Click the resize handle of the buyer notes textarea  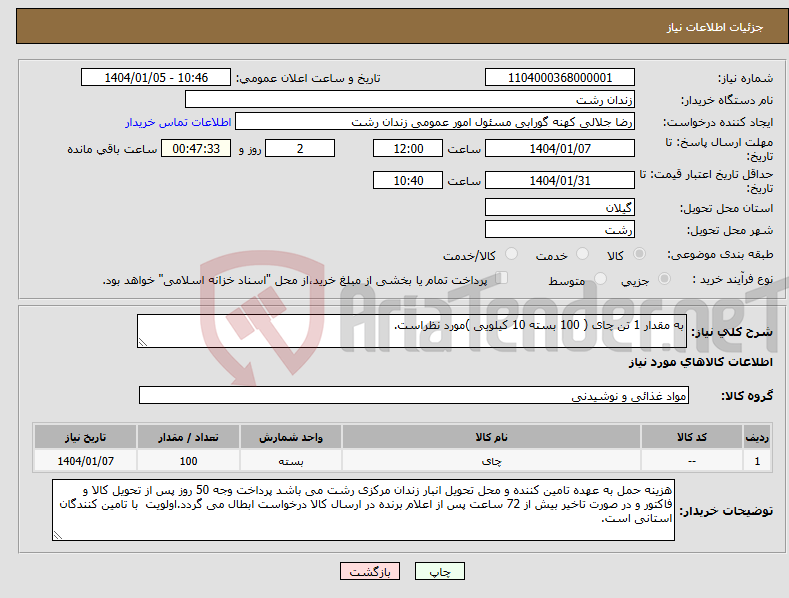pos(58,536)
